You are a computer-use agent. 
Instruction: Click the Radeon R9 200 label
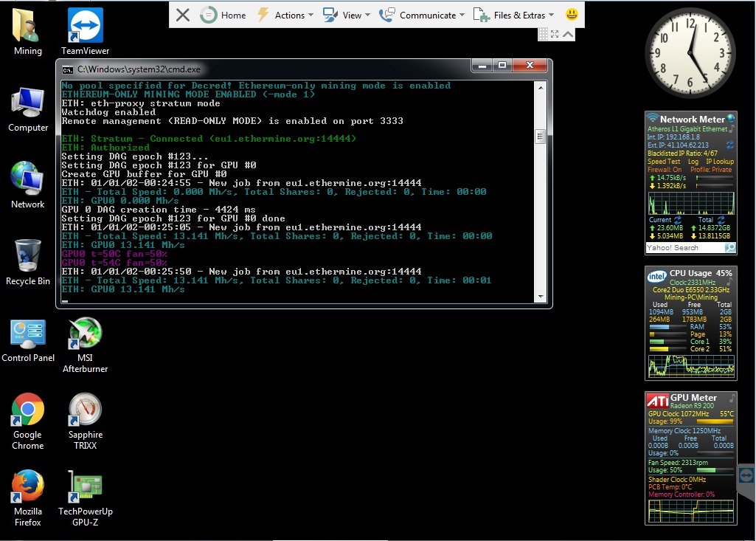pos(692,406)
